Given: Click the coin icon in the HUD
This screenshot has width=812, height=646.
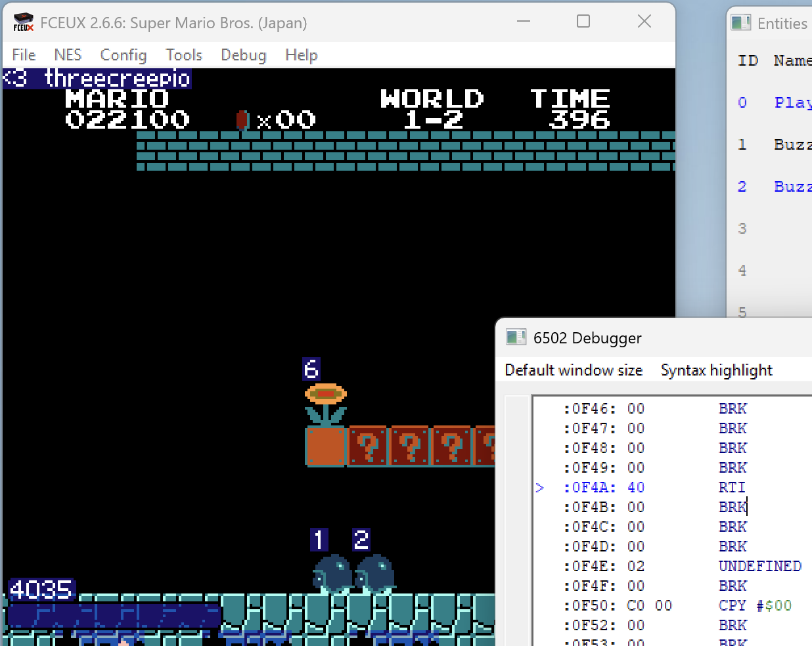Looking at the screenshot, I should click(242, 119).
